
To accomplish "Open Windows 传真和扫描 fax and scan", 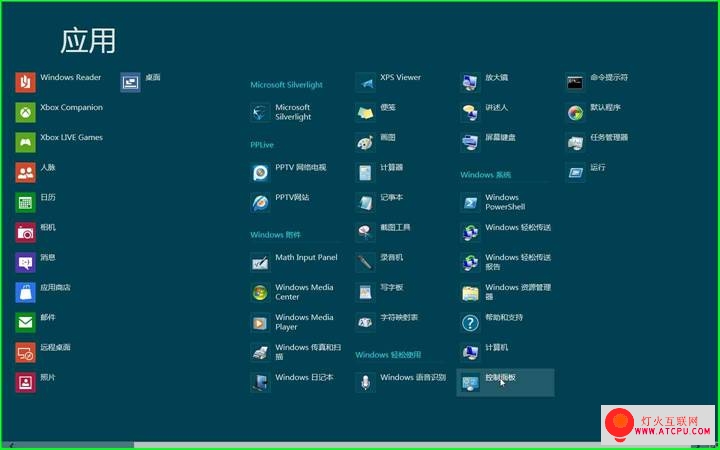I will point(296,352).
